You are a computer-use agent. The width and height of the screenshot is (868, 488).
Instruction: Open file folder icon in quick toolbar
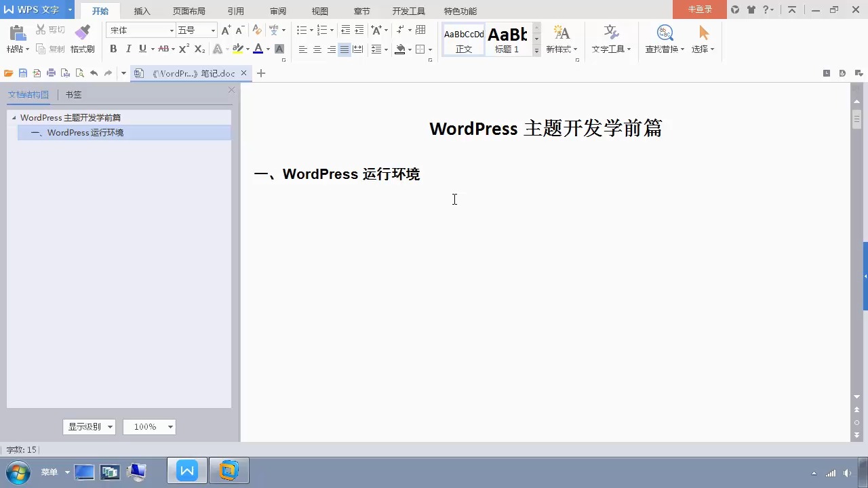(9, 73)
